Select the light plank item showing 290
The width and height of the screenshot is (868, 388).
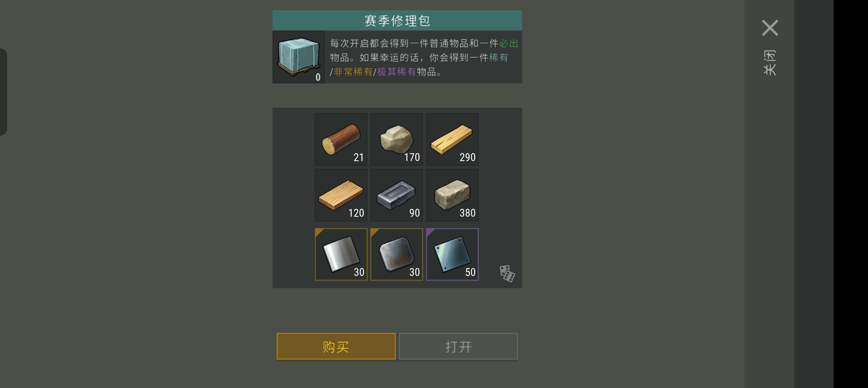click(452, 139)
